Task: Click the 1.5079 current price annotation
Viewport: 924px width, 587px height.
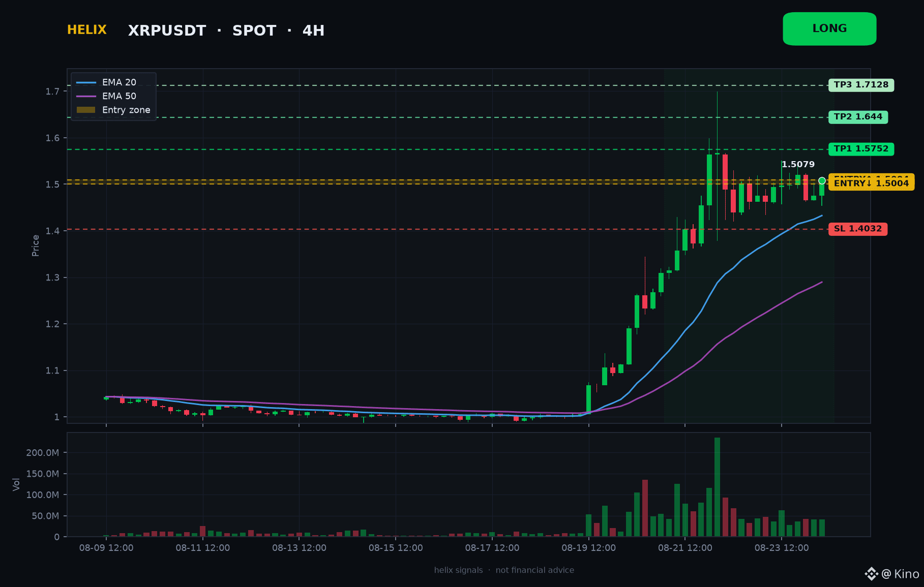Action: click(x=798, y=164)
